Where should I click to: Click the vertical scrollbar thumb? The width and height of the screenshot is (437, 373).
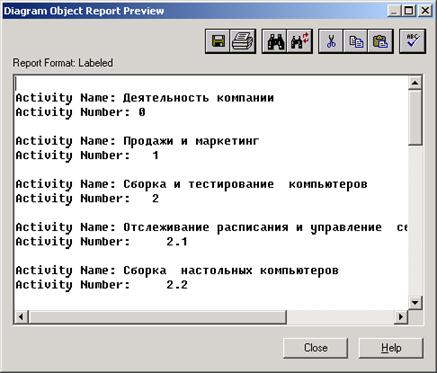click(x=415, y=117)
